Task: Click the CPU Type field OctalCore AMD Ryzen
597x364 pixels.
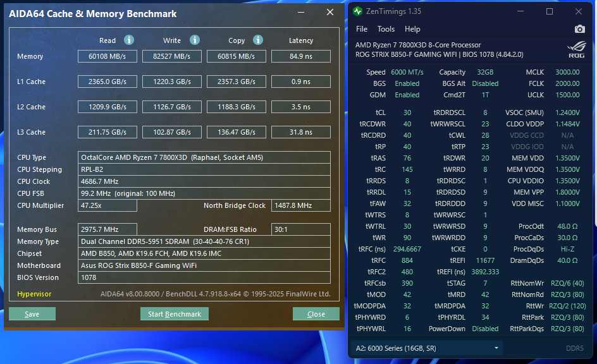Action: pyautogui.click(x=204, y=157)
